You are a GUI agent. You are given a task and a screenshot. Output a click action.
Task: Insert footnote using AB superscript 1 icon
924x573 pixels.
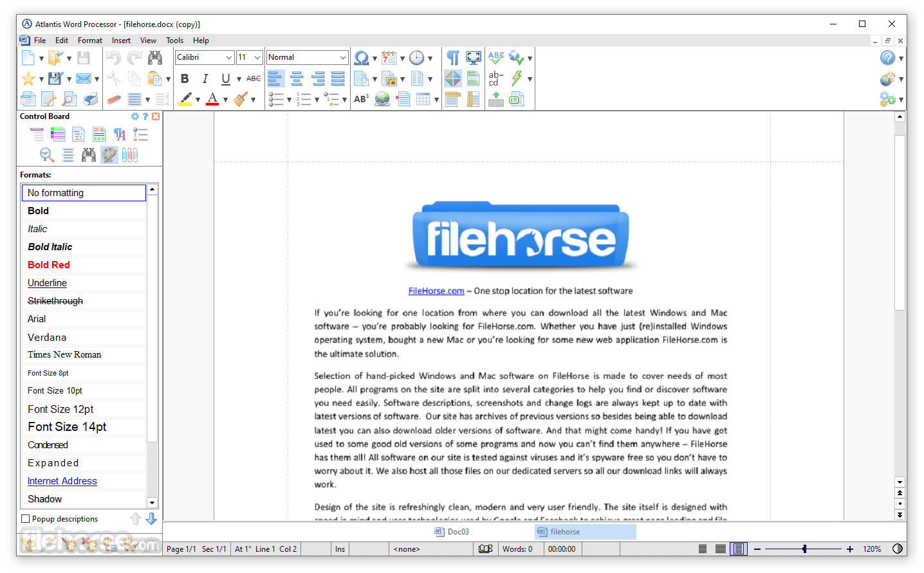(x=361, y=99)
